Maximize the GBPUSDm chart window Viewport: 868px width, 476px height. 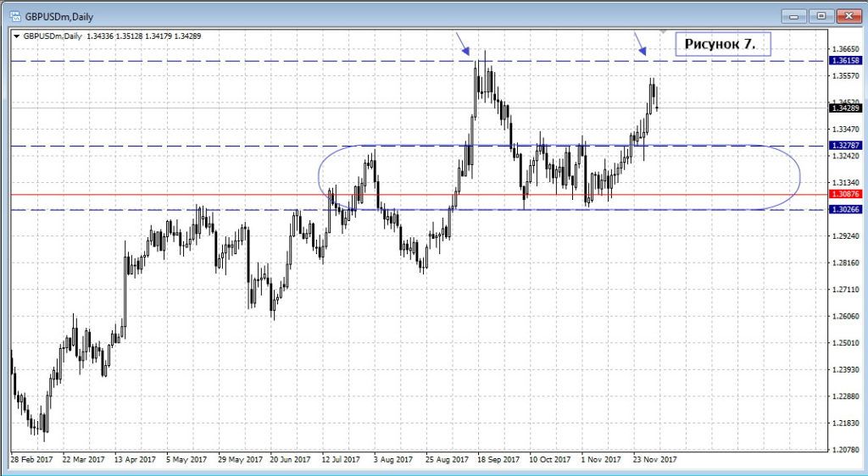click(821, 15)
